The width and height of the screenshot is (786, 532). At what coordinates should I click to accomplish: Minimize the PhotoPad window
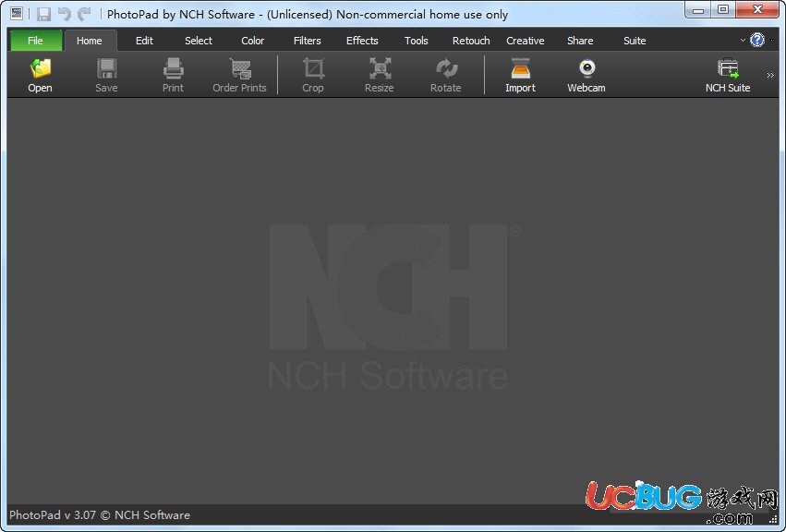[x=698, y=10]
